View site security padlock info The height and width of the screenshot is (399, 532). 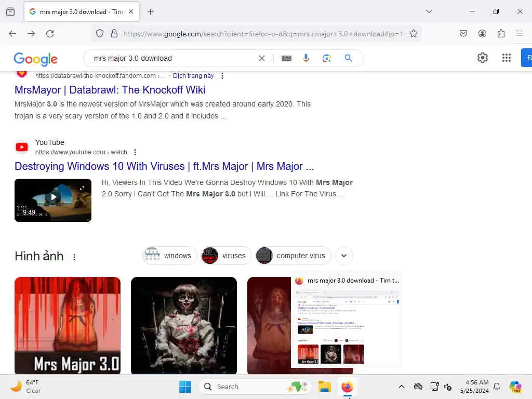pos(114,34)
